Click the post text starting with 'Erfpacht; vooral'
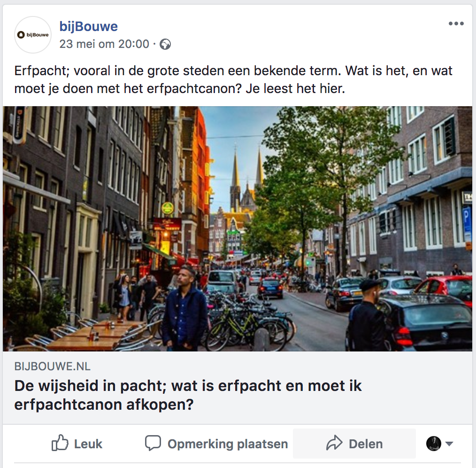Viewport: 476px width, 468px height. [x=233, y=79]
